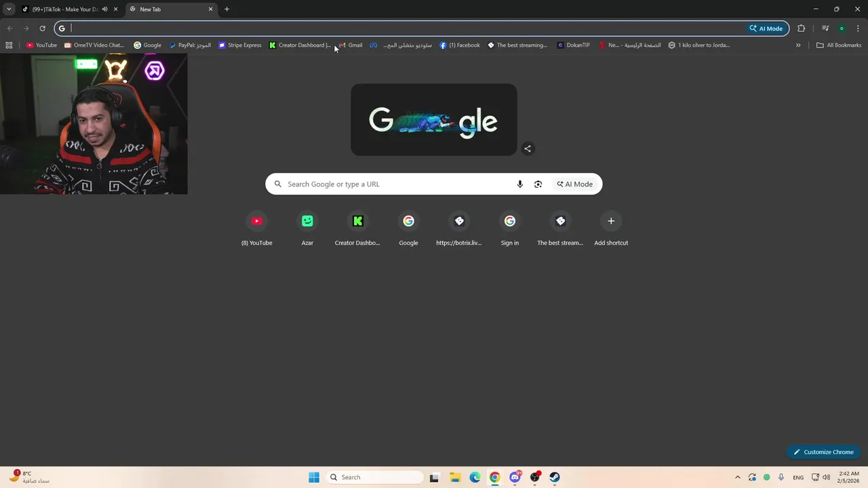Search by image with Google Lens icon
The image size is (868, 488).
click(538, 184)
